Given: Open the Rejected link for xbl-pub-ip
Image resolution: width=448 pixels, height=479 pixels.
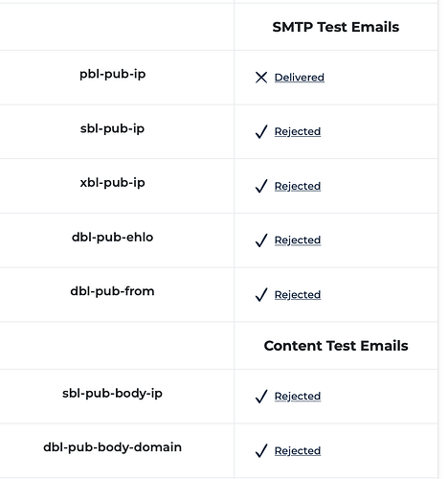Looking at the screenshot, I should tap(298, 186).
